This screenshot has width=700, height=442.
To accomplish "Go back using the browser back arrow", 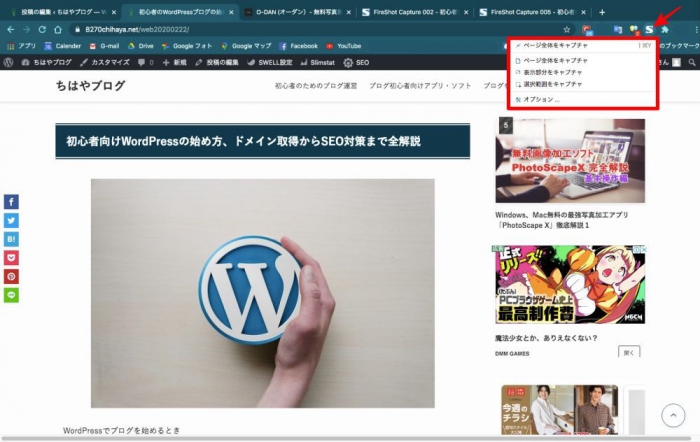I will click(x=11, y=29).
